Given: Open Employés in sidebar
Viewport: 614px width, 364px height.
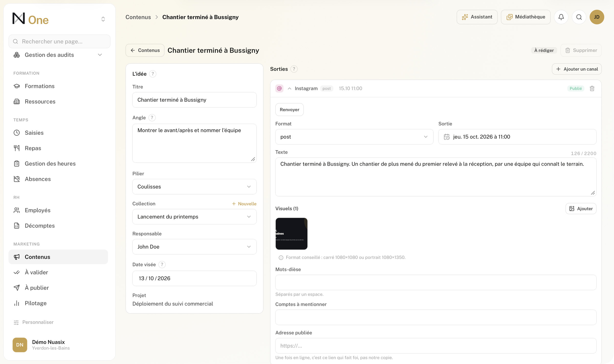Looking at the screenshot, I should click(x=58, y=210).
